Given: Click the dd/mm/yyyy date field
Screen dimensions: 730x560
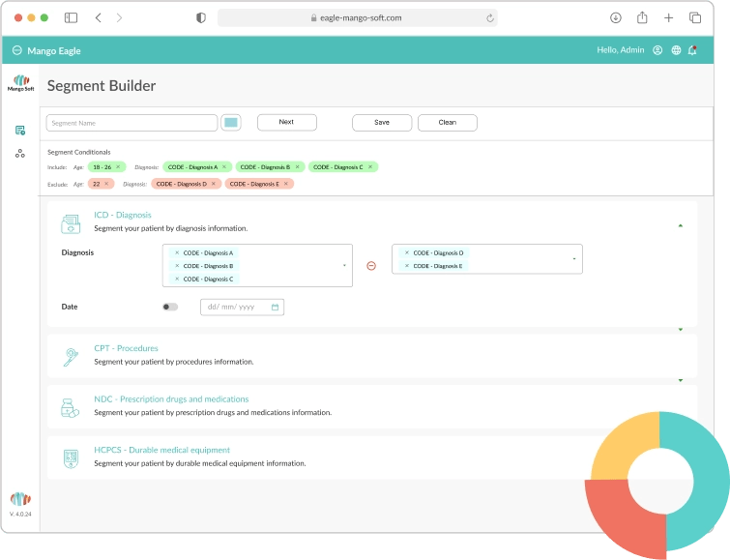Looking at the screenshot, I should coord(242,307).
